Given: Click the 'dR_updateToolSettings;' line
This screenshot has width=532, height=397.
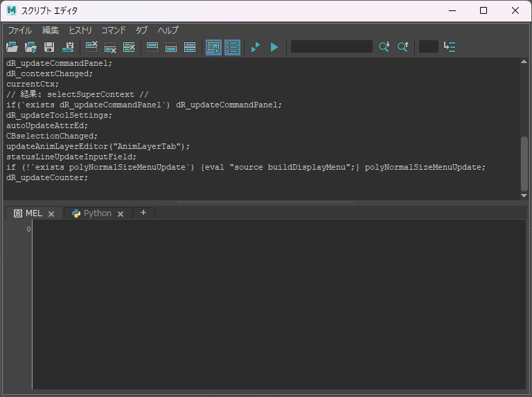Looking at the screenshot, I should [x=59, y=116].
